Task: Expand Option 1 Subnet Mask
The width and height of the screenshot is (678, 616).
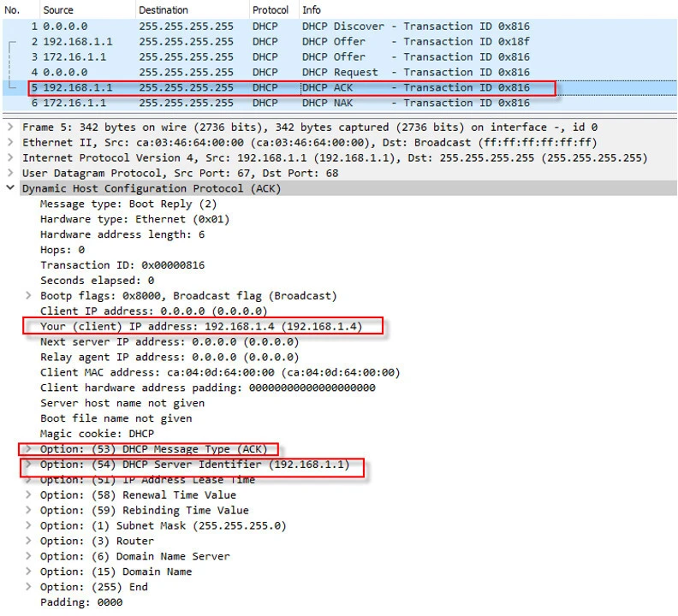Action: click(28, 525)
